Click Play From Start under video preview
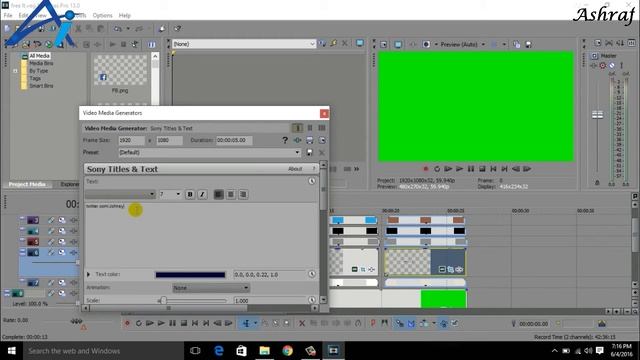This screenshot has width=640, height=360. coord(448,169)
